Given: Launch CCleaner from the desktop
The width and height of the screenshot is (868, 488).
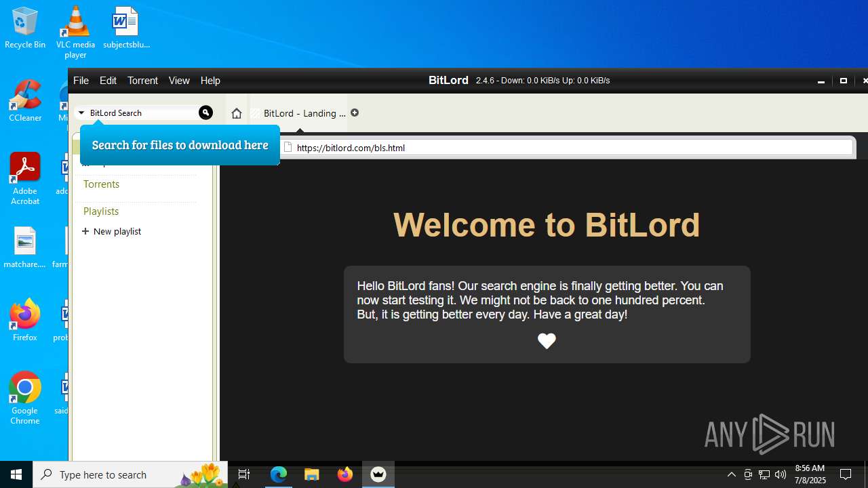Looking at the screenshot, I should 25,100.
